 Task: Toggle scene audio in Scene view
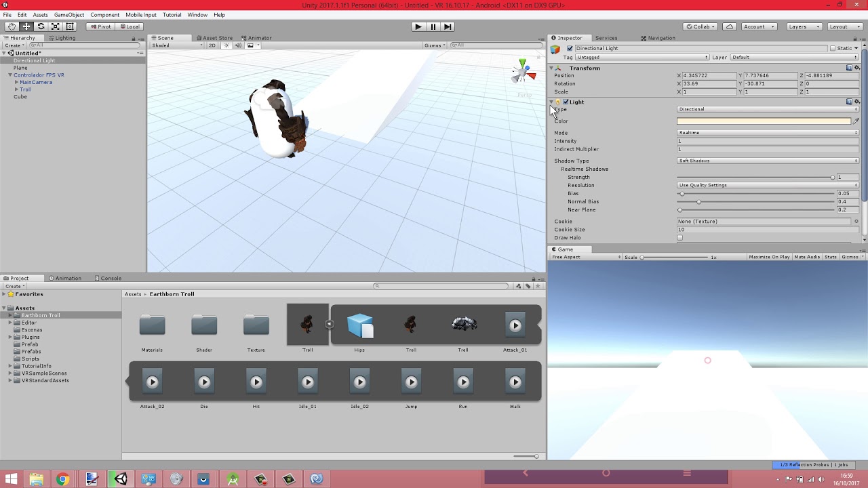pos(238,45)
